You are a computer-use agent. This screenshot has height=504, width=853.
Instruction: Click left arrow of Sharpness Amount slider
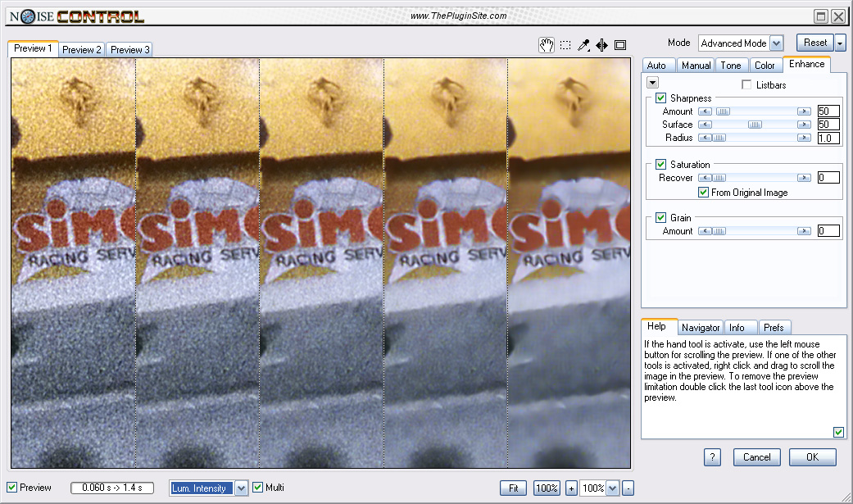(705, 111)
